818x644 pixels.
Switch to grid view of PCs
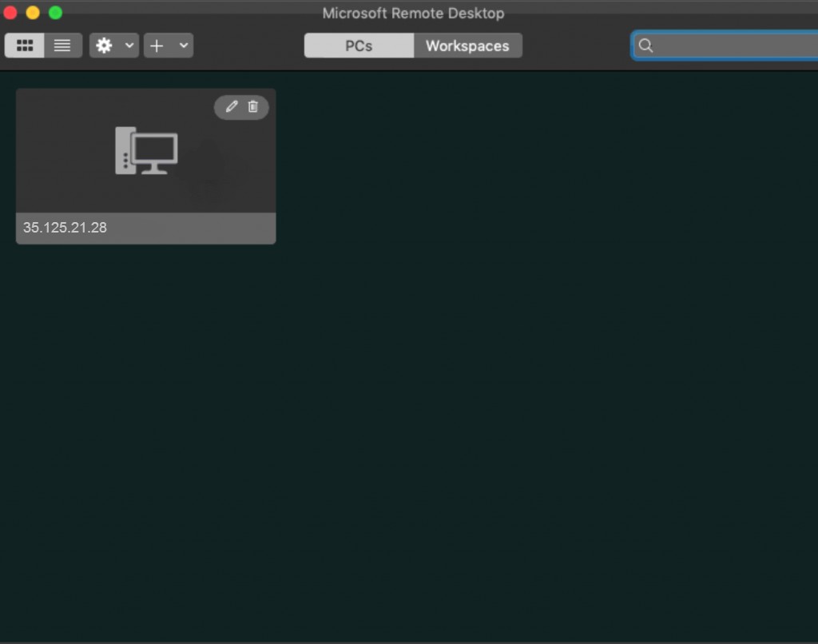click(25, 46)
